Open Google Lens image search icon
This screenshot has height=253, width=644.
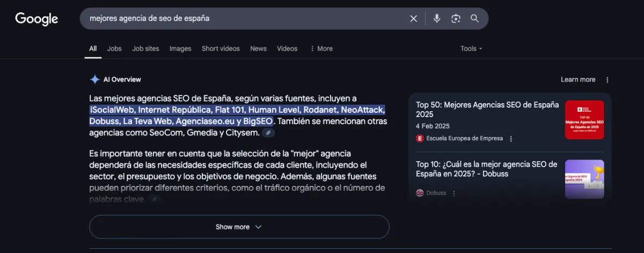(456, 18)
